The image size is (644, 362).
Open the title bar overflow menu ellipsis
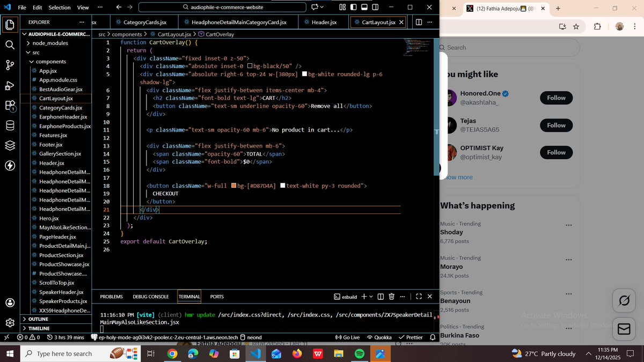(x=100, y=7)
